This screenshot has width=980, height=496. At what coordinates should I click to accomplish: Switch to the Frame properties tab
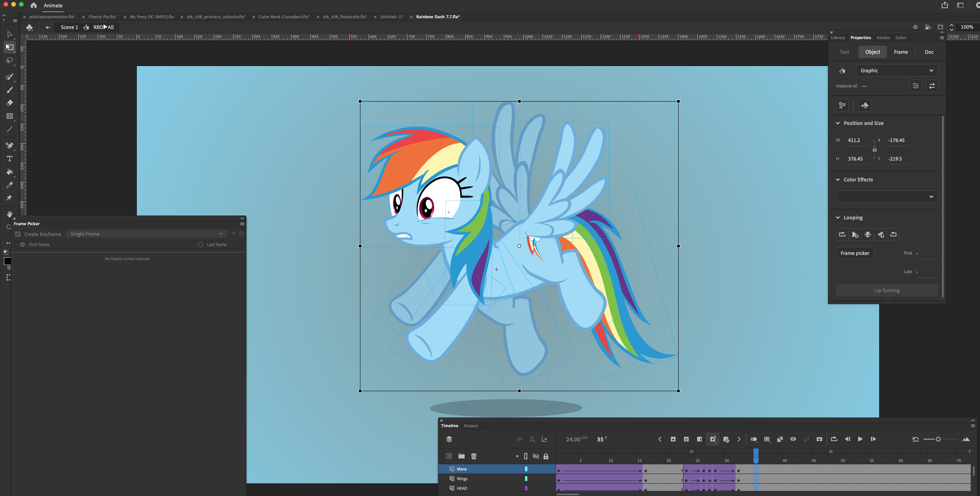pos(900,52)
